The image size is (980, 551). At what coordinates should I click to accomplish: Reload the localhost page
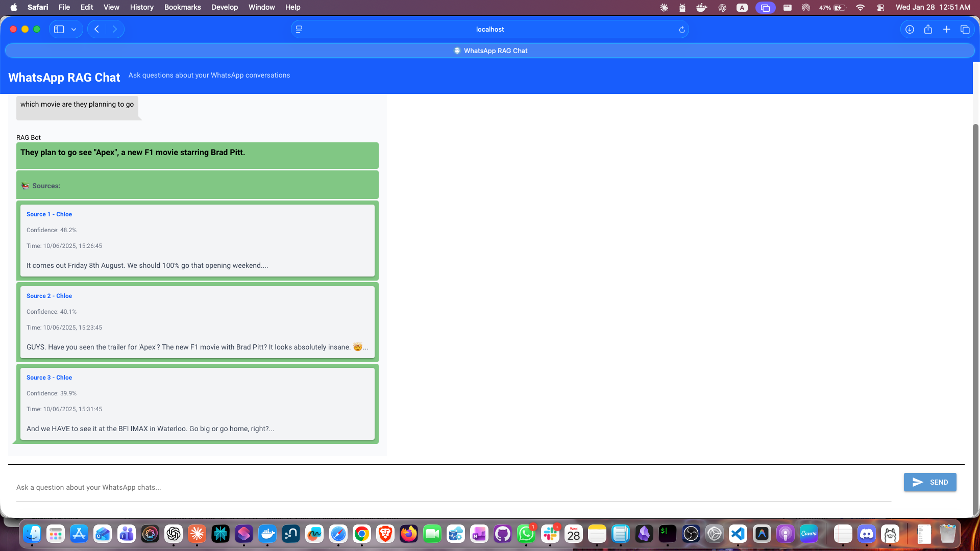[x=682, y=29]
